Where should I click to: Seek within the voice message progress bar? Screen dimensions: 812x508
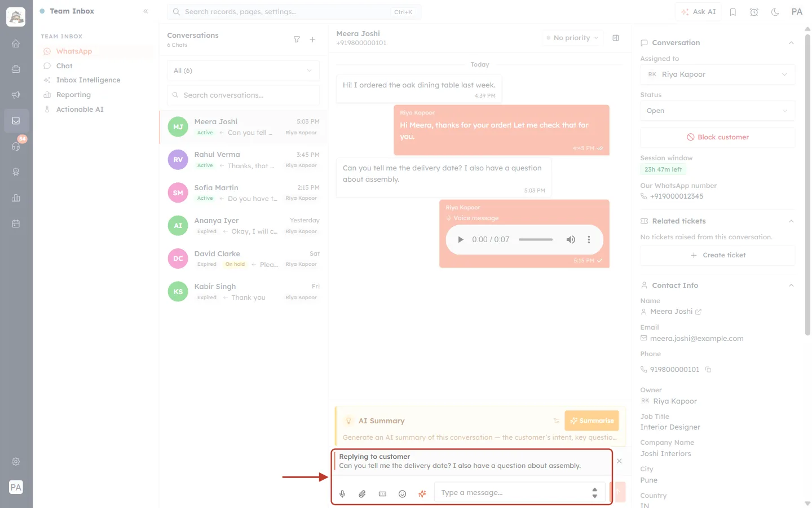536,239
